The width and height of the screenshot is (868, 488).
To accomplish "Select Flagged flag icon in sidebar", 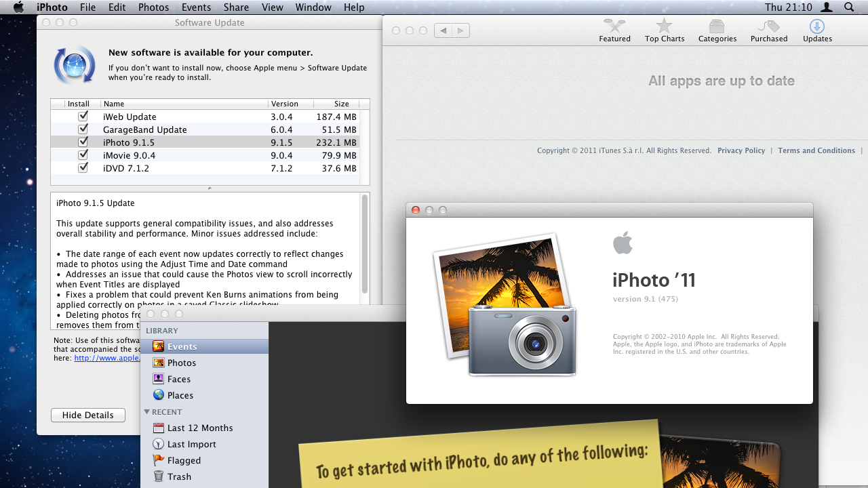I will [x=158, y=460].
